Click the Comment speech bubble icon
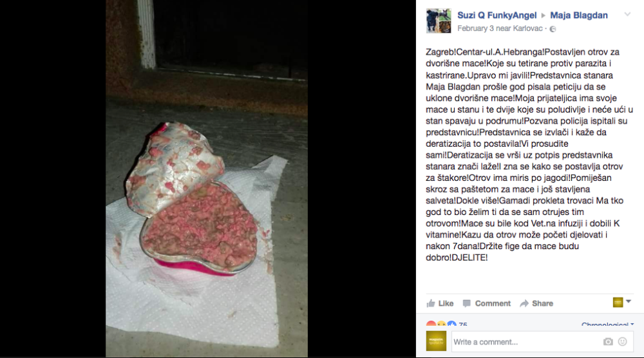Screen dimensions: 644x358 point(466,303)
